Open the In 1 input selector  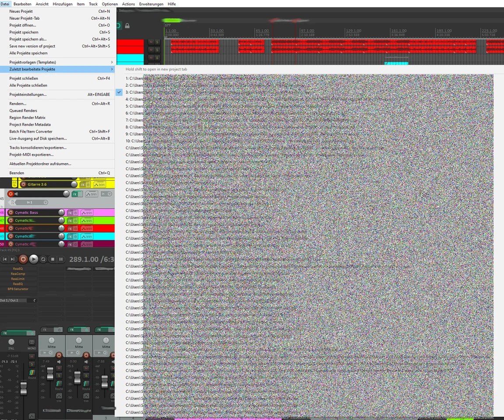click(x=29, y=202)
